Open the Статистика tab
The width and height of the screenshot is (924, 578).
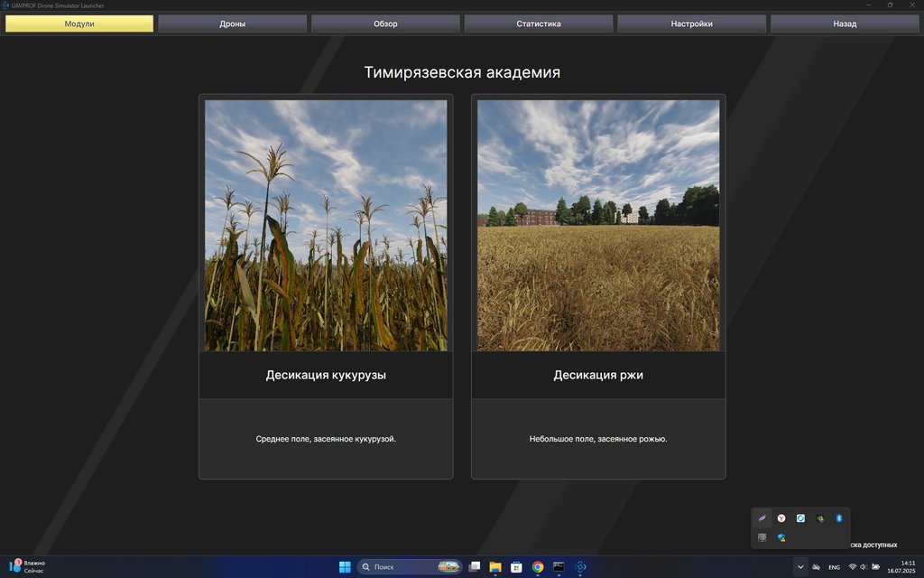click(x=539, y=23)
